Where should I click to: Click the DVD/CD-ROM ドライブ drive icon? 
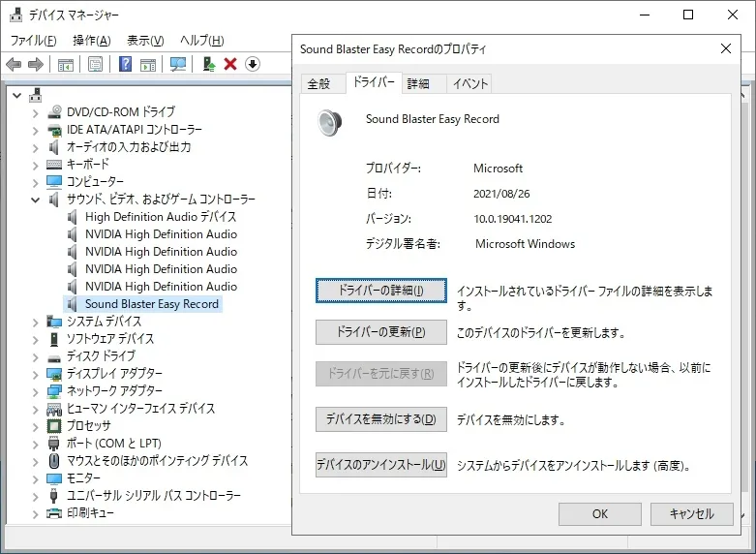(54, 112)
